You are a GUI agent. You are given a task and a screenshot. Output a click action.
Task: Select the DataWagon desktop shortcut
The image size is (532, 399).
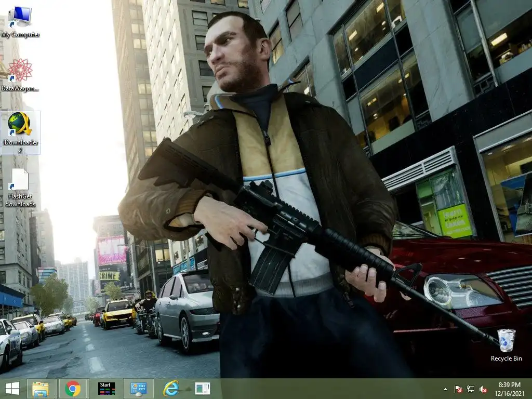click(x=20, y=75)
